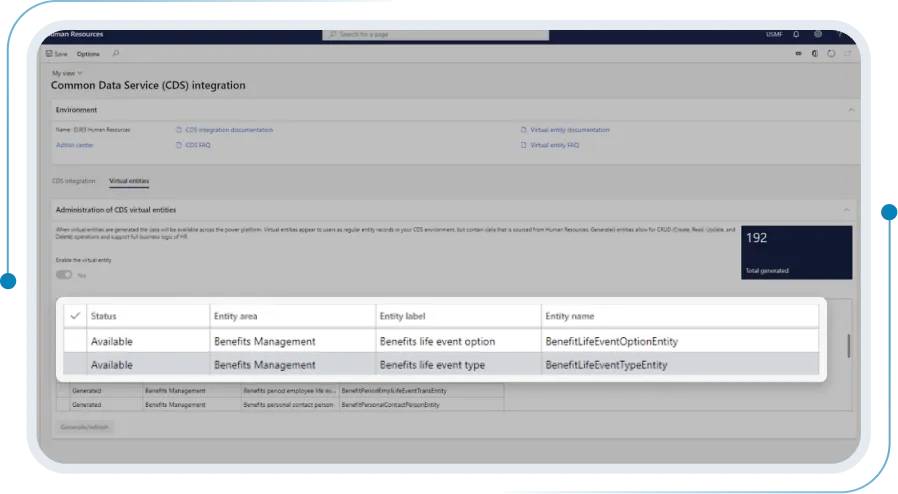The height and width of the screenshot is (494, 898).
Task: Open the notifications bell icon
Action: coord(796,34)
